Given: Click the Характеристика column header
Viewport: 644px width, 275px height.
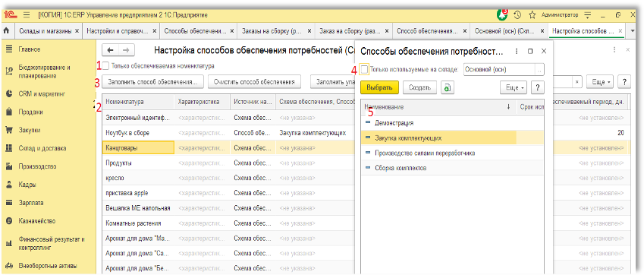Looking at the screenshot, I should click(x=203, y=101).
